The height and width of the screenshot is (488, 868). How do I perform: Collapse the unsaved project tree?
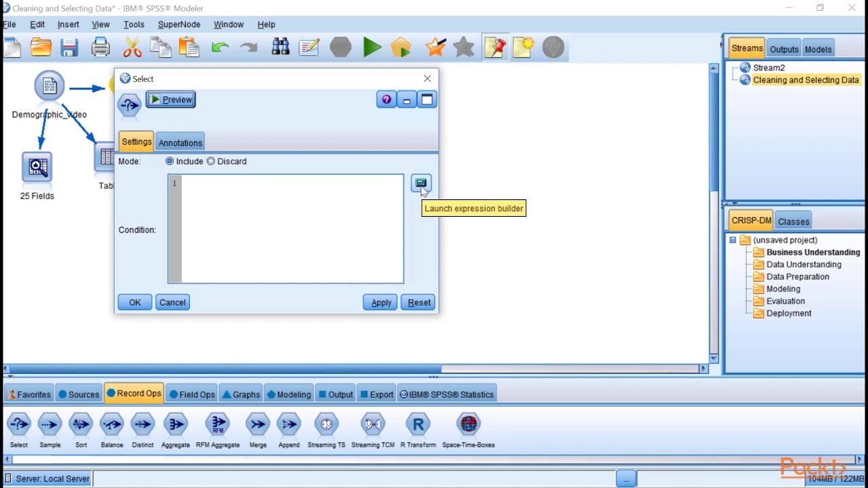tap(732, 240)
